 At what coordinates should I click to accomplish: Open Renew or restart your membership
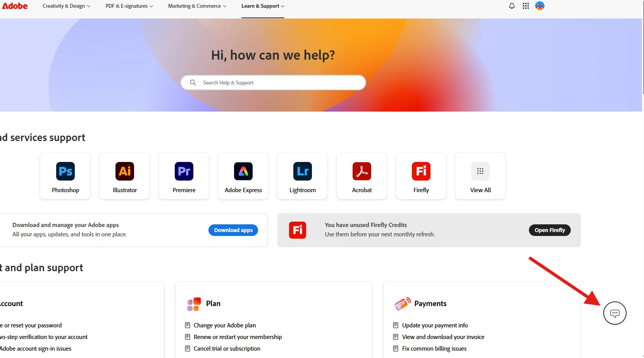pos(238,337)
